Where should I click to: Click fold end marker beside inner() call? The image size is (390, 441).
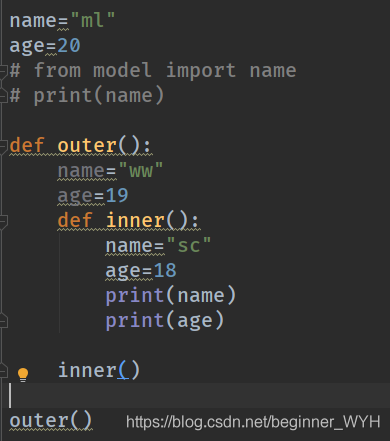coord(3,371)
